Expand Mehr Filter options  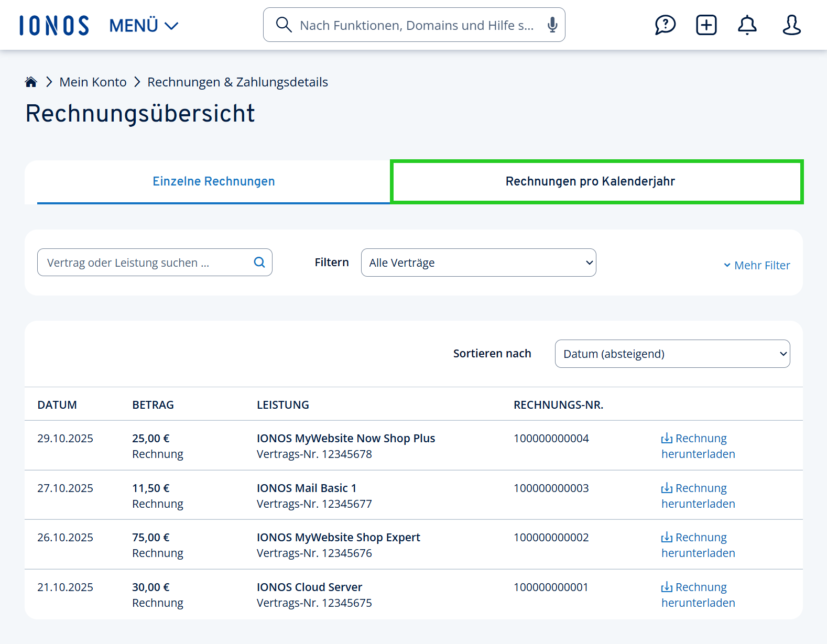pos(757,265)
